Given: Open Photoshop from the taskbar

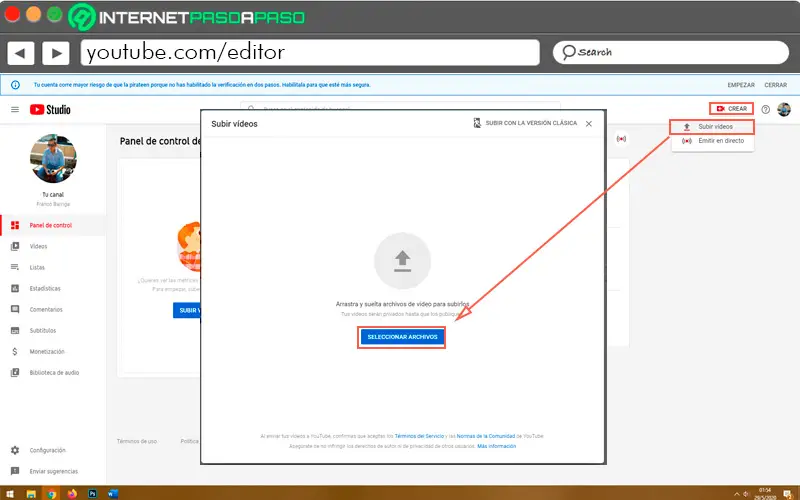Looking at the screenshot, I should coord(92,493).
